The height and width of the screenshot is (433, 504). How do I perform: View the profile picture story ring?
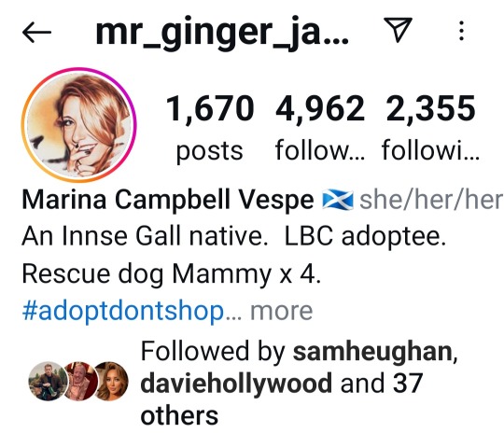pos(78,125)
